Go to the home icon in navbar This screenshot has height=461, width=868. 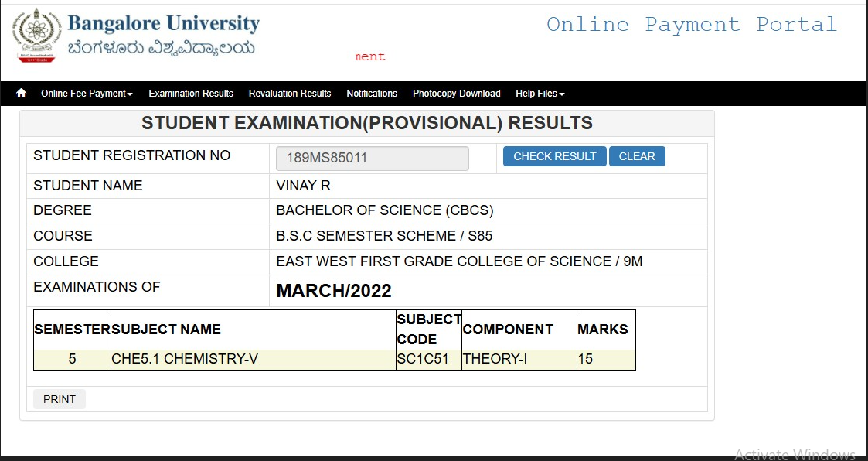[21, 93]
